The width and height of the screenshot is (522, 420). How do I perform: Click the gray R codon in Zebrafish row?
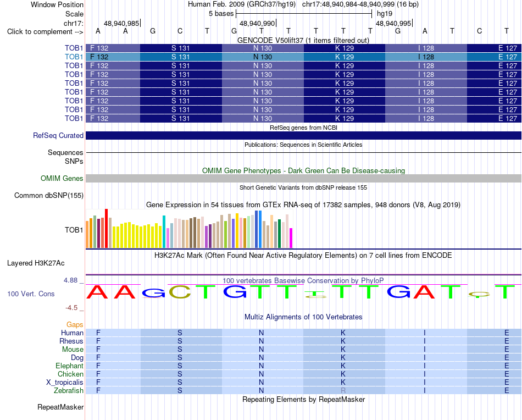tap(343, 390)
